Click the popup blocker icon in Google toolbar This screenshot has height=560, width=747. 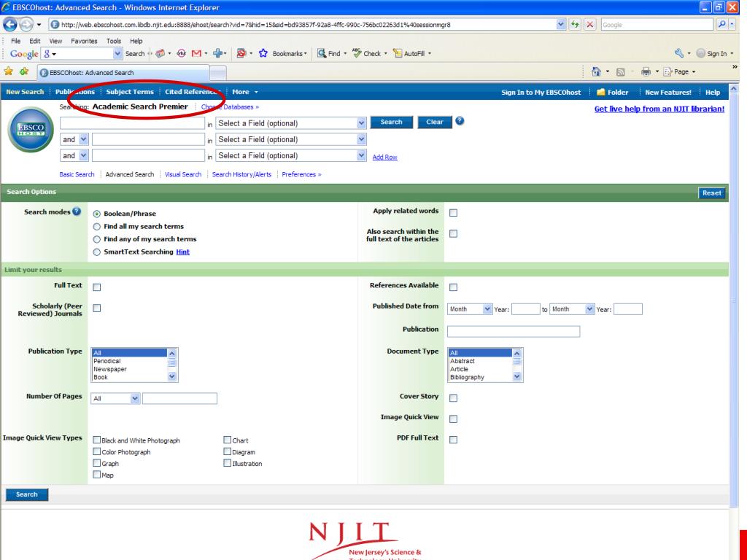[x=241, y=54]
